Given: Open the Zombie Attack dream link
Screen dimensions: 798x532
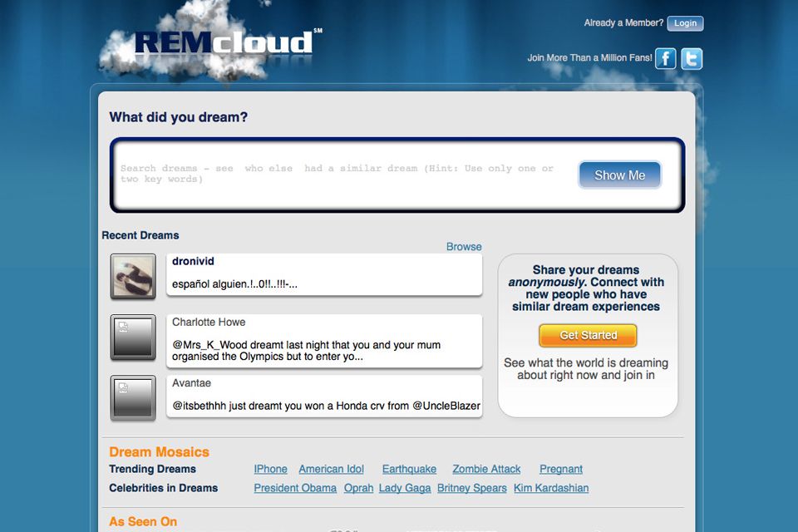Looking at the screenshot, I should [486, 469].
